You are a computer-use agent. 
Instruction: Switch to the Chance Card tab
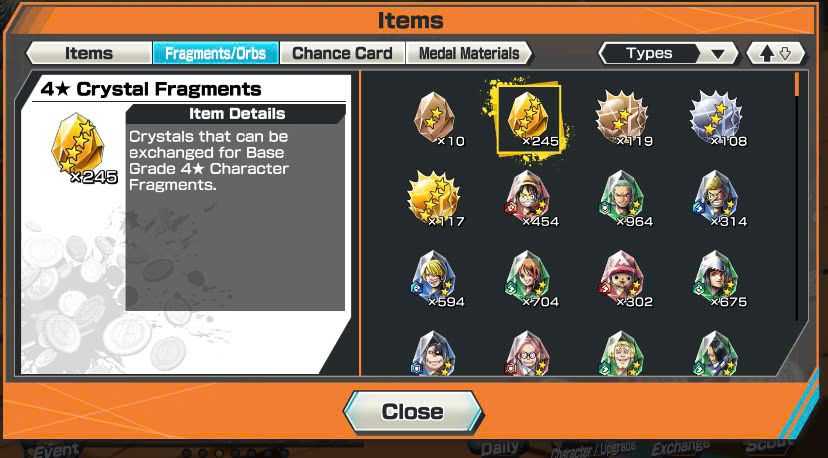click(342, 53)
